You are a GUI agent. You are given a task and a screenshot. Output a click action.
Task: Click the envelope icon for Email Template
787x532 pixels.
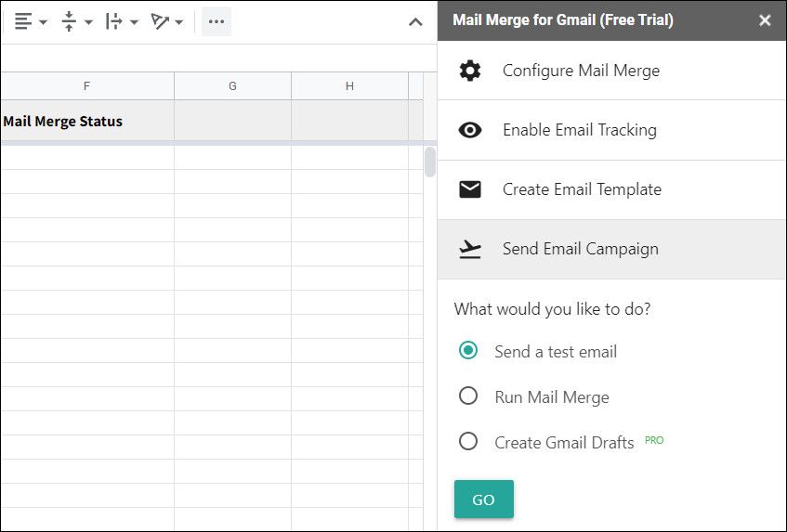point(470,189)
